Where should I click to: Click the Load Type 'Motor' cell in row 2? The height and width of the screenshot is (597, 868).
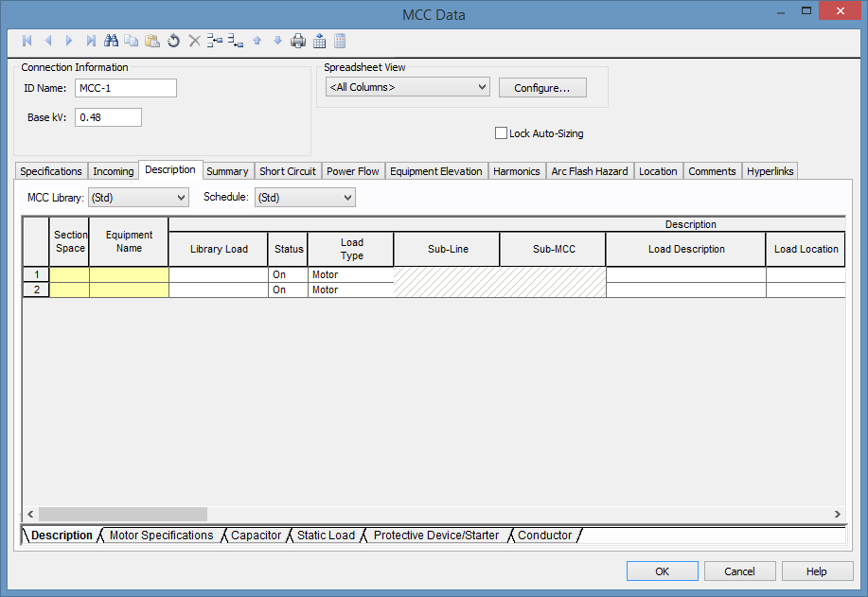(351, 290)
